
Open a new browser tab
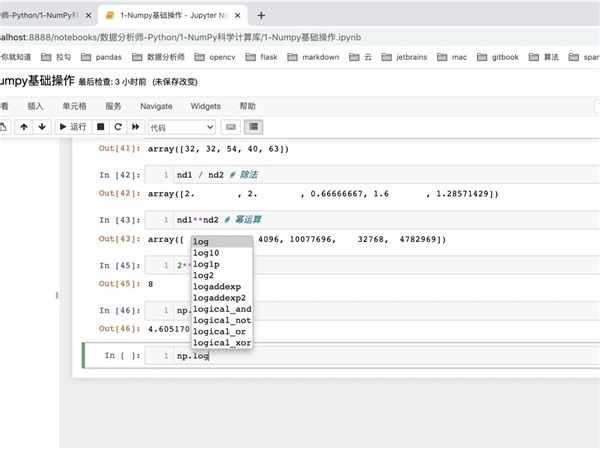(x=261, y=15)
